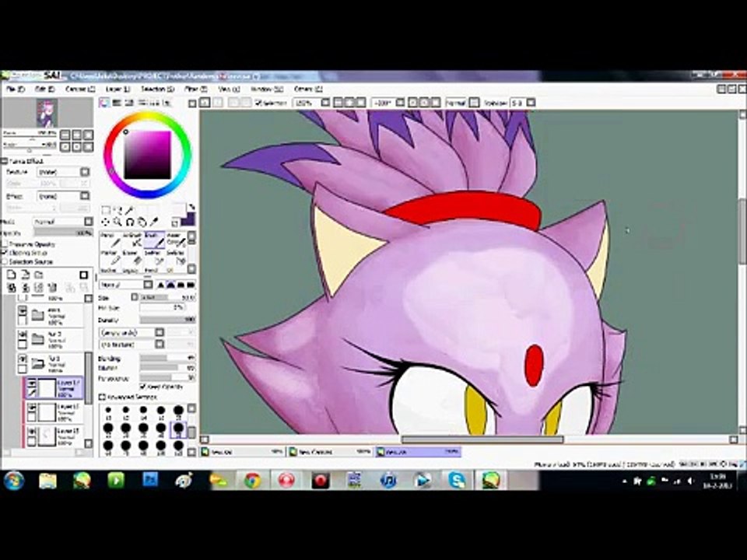Click the delete layer icon
This screenshot has height=560, width=747.
[x=52, y=288]
